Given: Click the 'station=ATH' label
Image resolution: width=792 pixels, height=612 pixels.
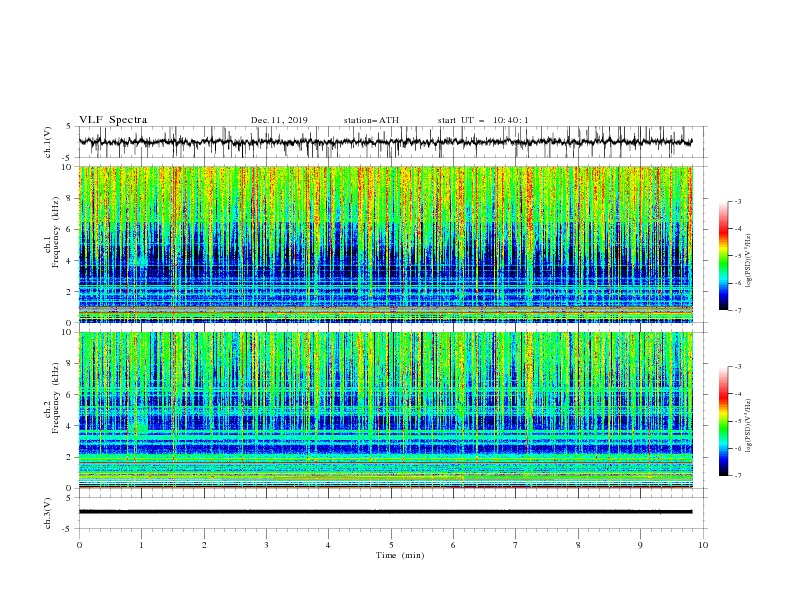Looking at the screenshot, I should tap(371, 120).
